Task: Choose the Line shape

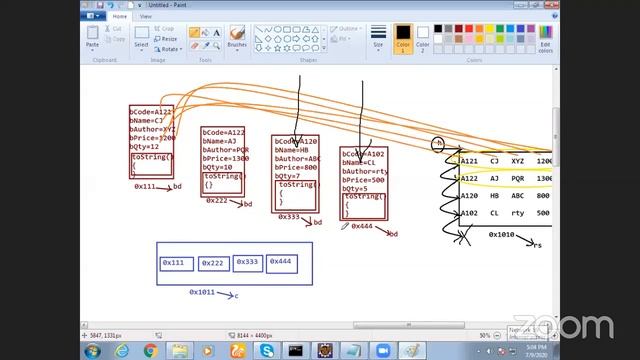Action: [x=259, y=30]
